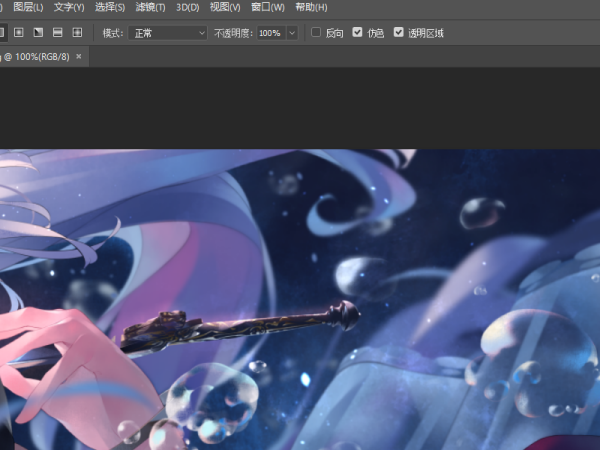Screen dimensions: 600x450
Task: Open the 滤镜(T) menu
Action: (150, 7)
